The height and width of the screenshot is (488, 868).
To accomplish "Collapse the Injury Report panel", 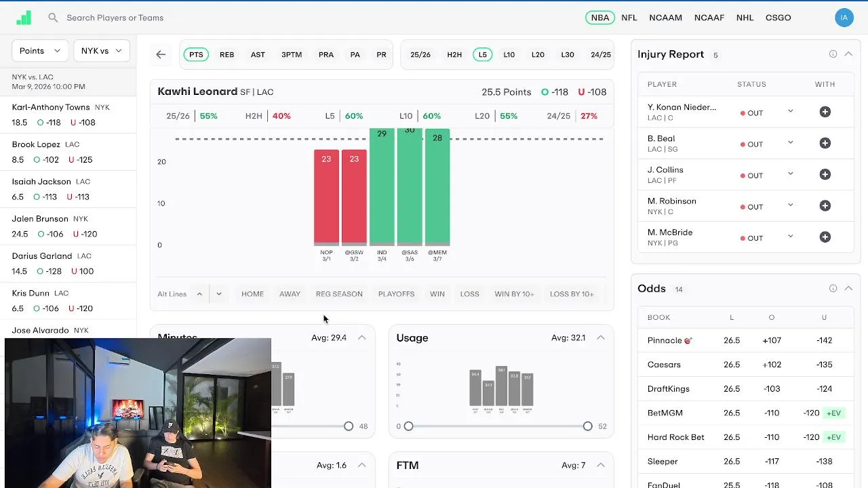I will pos(848,54).
